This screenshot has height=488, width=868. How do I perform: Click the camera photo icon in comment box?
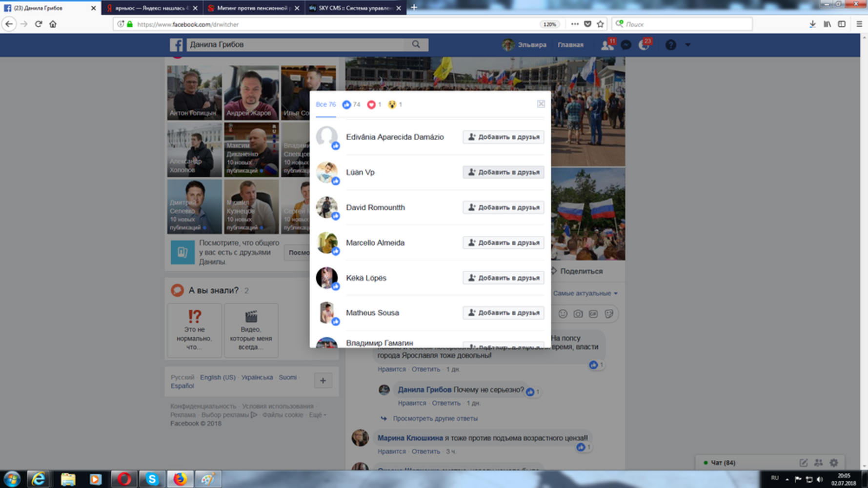578,314
